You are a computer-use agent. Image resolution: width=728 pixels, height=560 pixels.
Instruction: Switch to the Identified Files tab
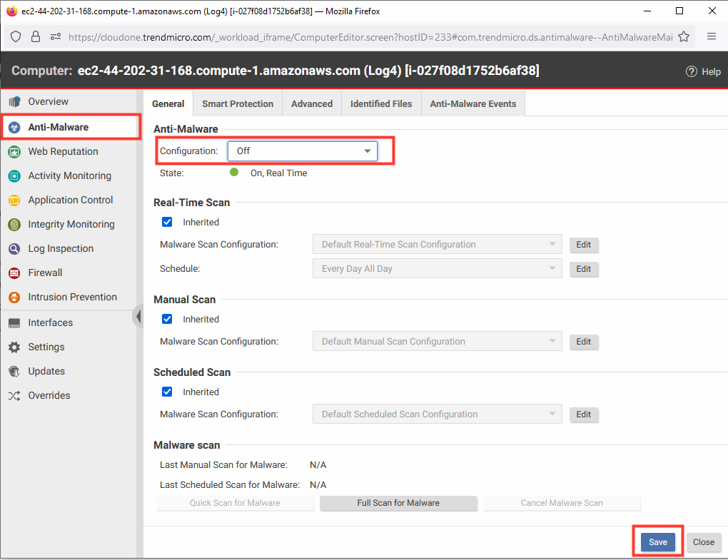tap(381, 104)
